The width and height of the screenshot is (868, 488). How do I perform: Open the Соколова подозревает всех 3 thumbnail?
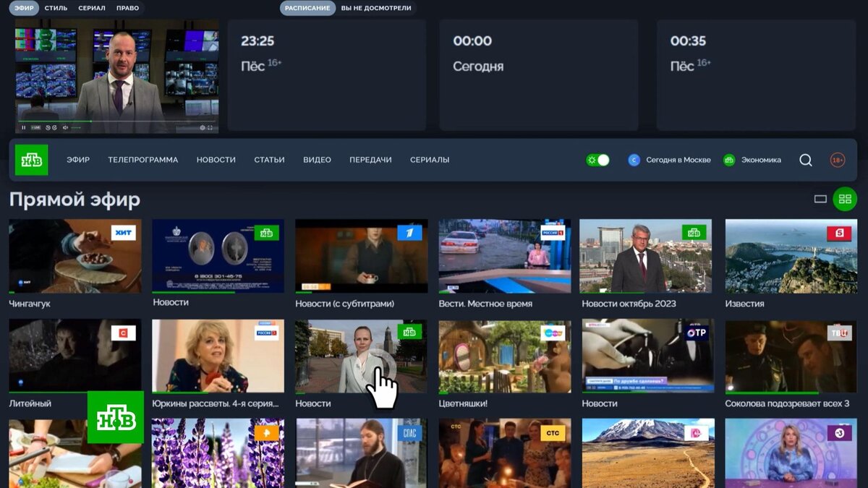791,356
